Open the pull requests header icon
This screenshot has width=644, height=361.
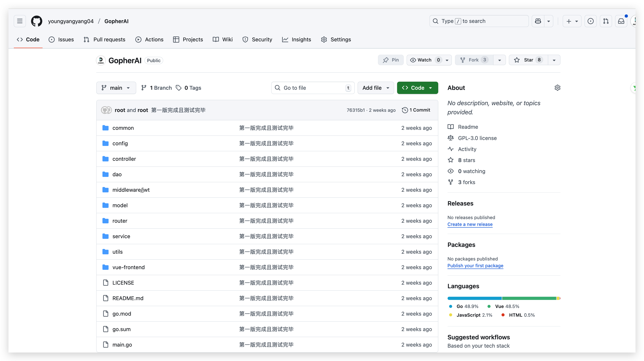coord(606,21)
